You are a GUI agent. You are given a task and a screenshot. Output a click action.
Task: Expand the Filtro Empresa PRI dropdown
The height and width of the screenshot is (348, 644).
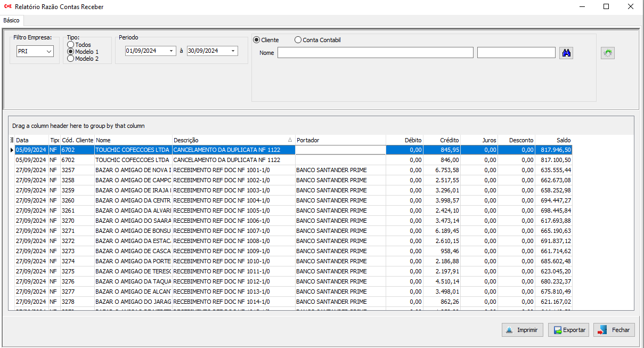(x=50, y=51)
